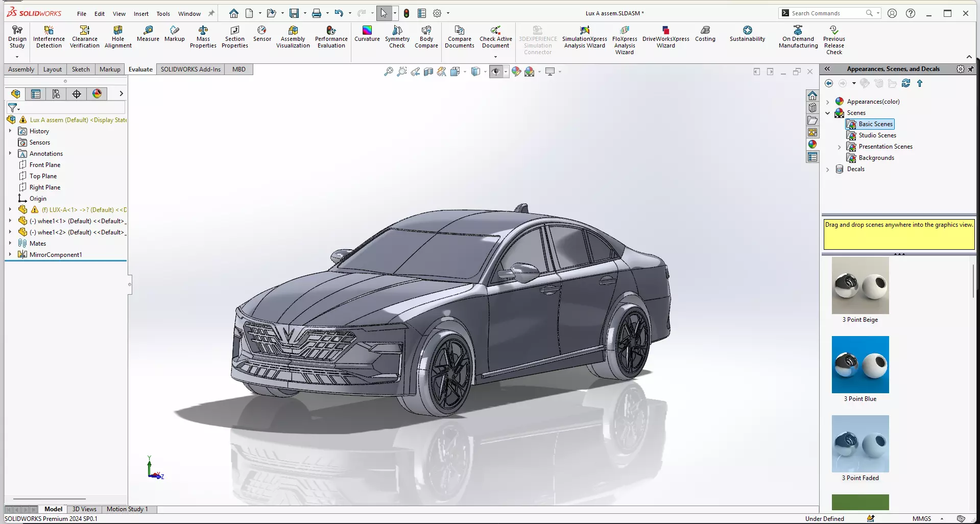Select the Front Plane in the tree
This screenshot has height=524, width=980.
(x=45, y=165)
